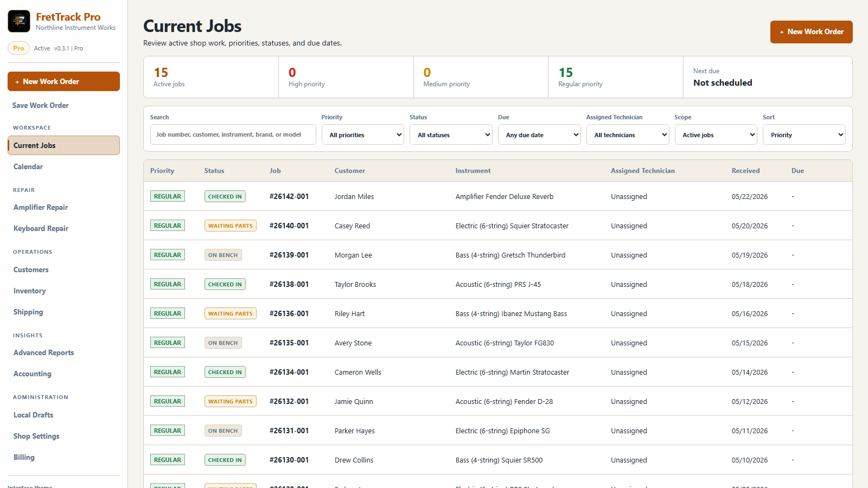Viewport: 868px width, 488px height.
Task: Click the Active jobs summary card
Action: (211, 77)
